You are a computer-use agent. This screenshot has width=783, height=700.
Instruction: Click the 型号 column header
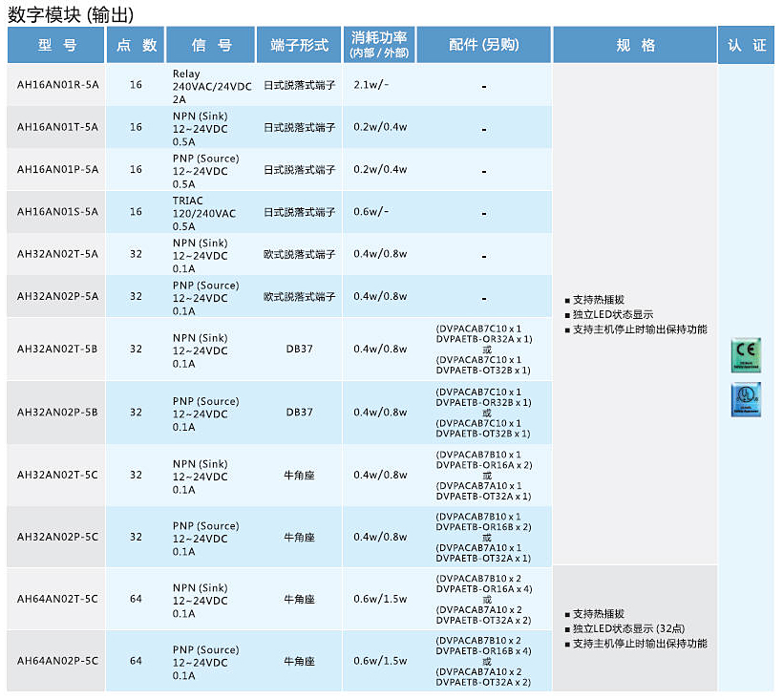(56, 45)
